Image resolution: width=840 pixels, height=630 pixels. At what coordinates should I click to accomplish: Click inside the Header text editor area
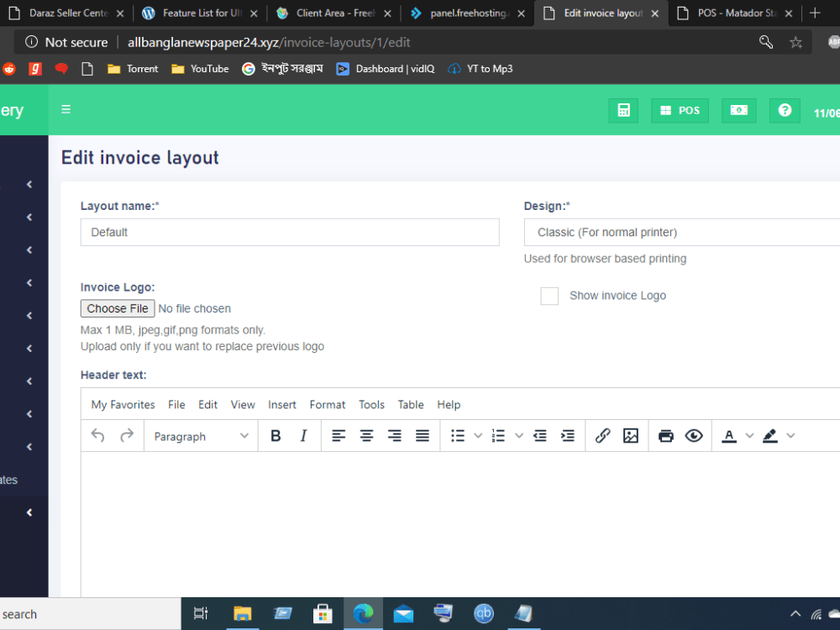click(x=460, y=524)
